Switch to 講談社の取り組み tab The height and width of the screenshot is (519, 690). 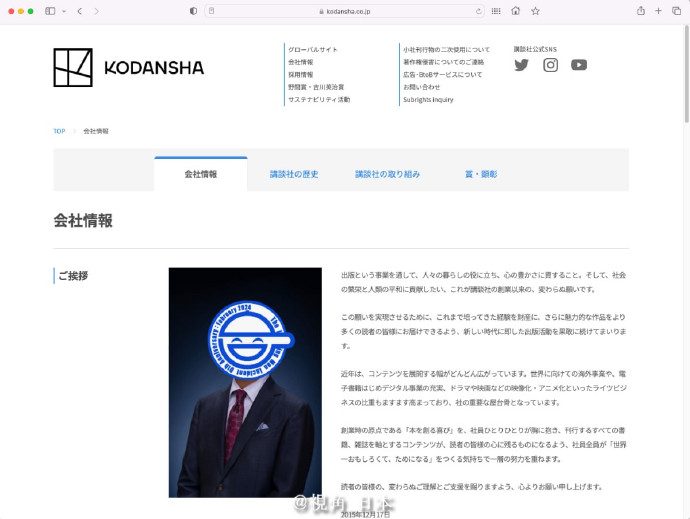coord(387,174)
